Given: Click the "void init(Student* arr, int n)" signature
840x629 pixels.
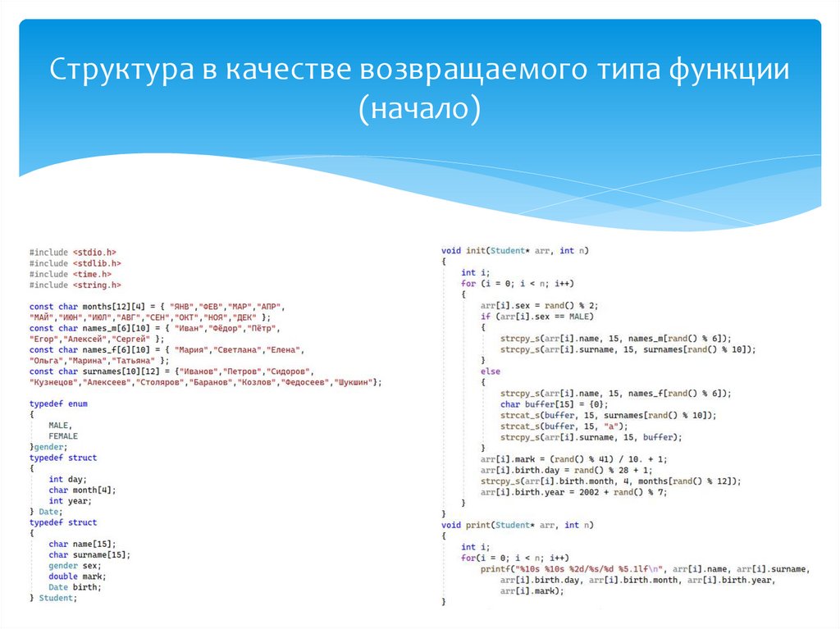Looking at the screenshot, I should [515, 251].
